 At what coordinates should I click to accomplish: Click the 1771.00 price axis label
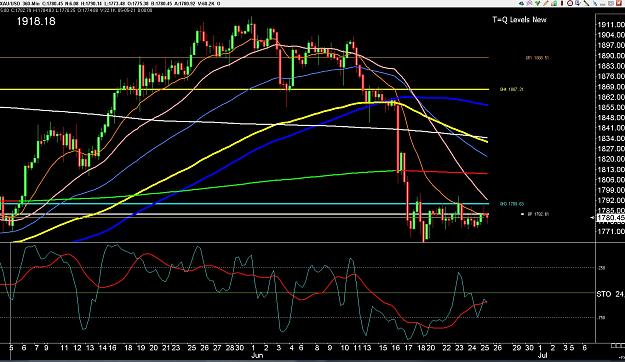pyautogui.click(x=611, y=231)
